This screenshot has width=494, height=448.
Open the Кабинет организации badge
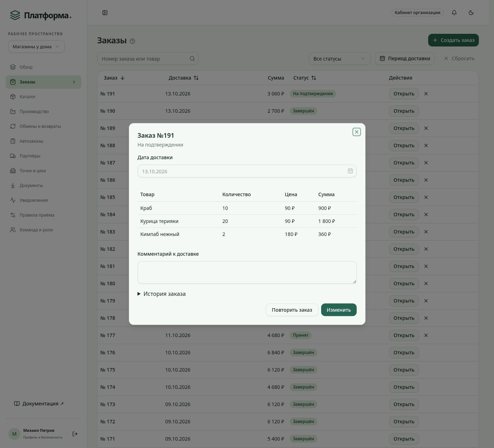click(x=417, y=13)
